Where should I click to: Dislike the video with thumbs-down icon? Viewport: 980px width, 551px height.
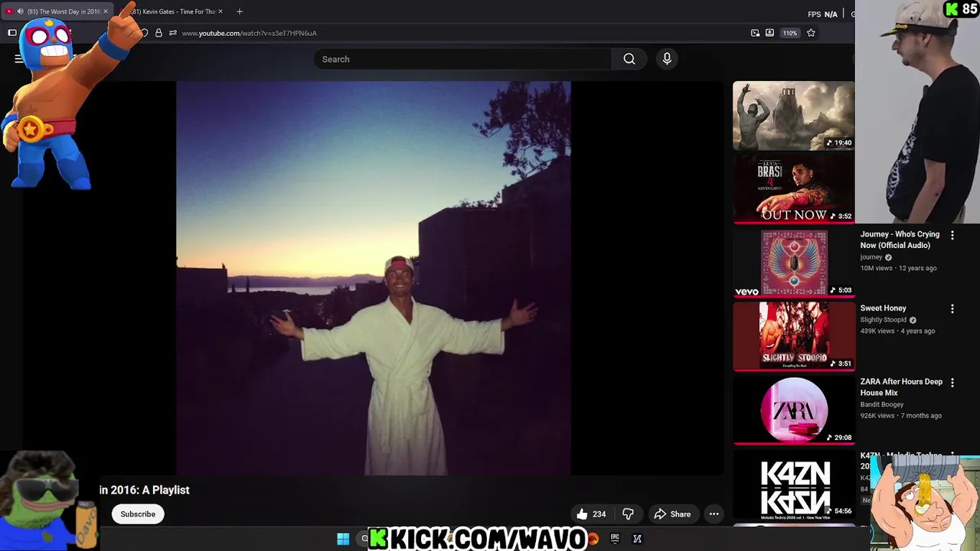(x=628, y=514)
